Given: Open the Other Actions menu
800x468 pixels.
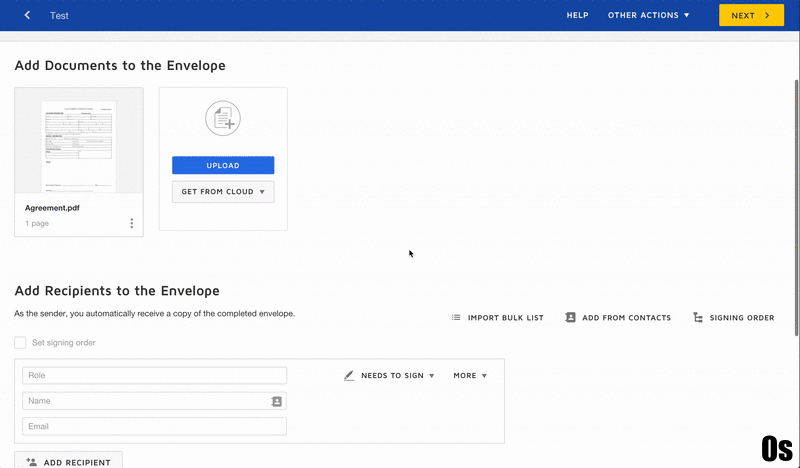Looking at the screenshot, I should tap(649, 15).
